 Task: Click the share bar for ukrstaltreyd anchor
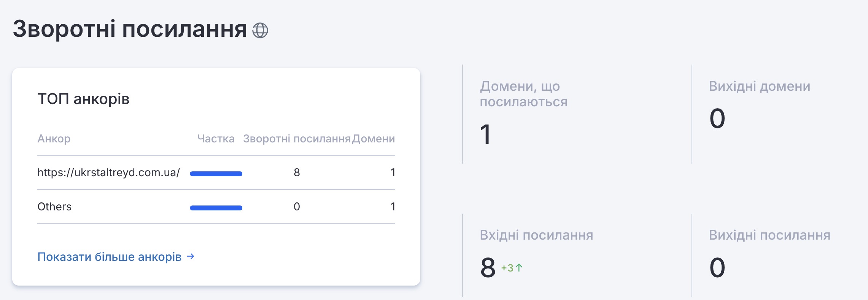click(216, 174)
